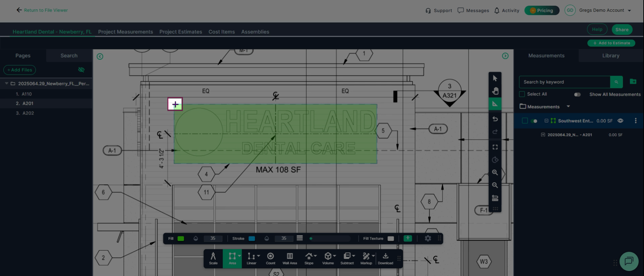The image size is (644, 276).
Task: Click the green plus button in style bar
Action: (x=408, y=238)
